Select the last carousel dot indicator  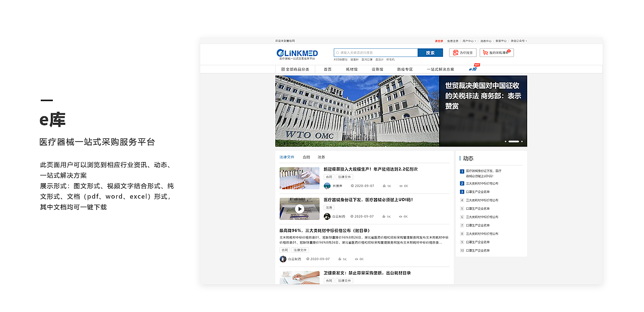coord(522,141)
